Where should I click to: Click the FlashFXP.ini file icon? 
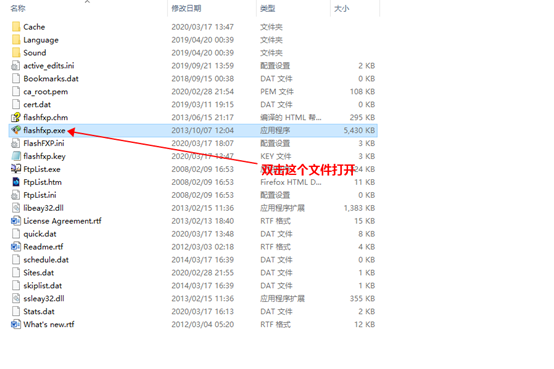(x=16, y=143)
